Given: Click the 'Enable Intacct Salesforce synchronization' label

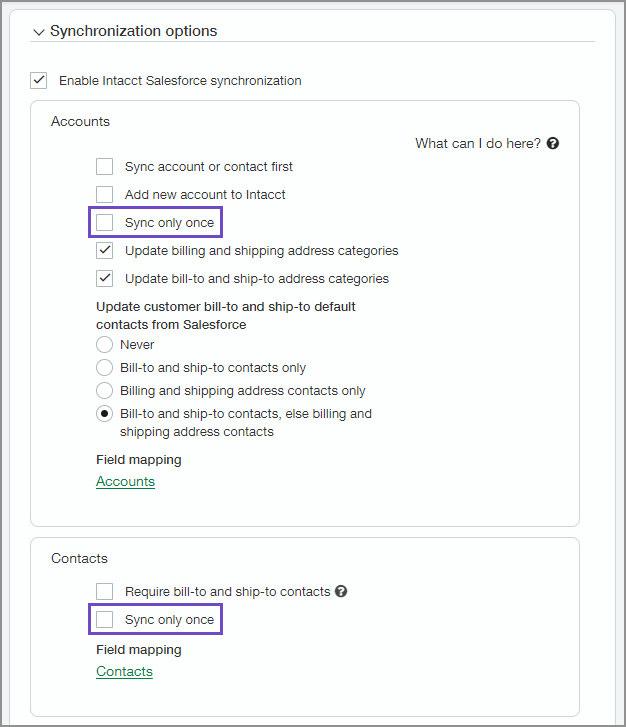Looking at the screenshot, I should pos(180,80).
